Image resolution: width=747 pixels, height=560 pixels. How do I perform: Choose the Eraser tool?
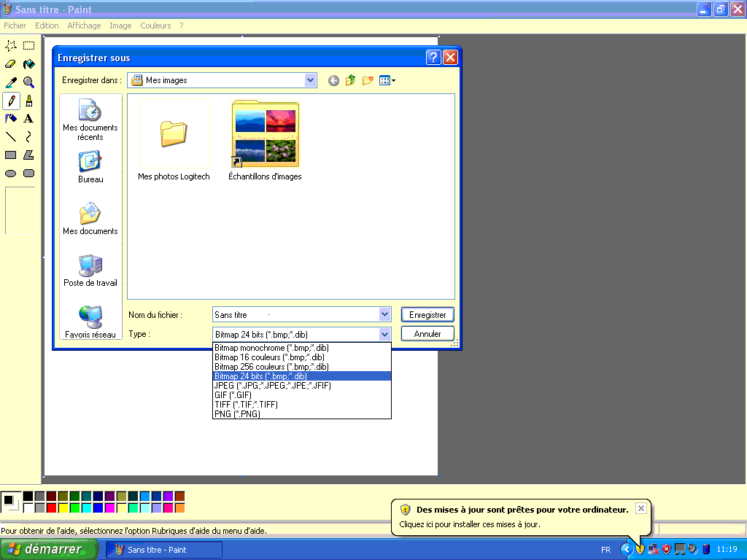coord(11,64)
